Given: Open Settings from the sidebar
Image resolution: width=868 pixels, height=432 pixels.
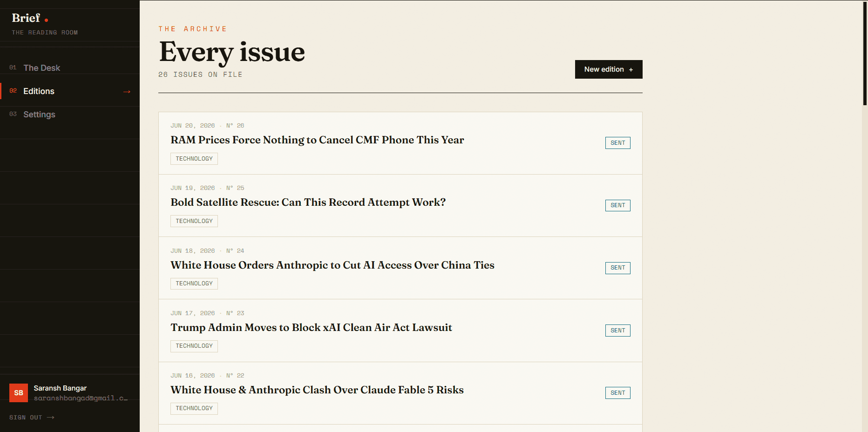Looking at the screenshot, I should (70, 115).
